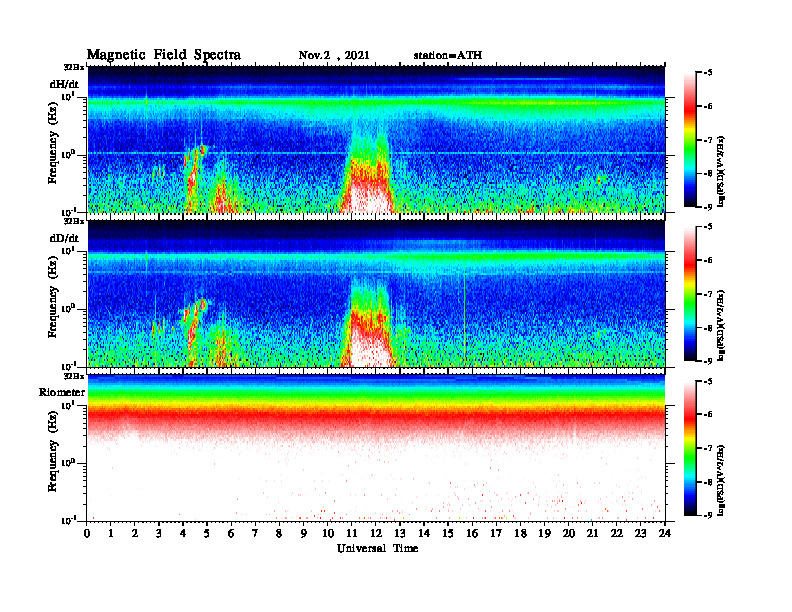
Task: Select the "Nov.2 , 2021" date text
Action: 334,56
